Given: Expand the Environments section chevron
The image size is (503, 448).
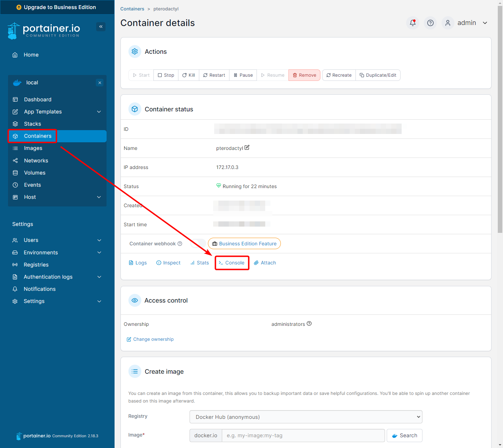Looking at the screenshot, I should point(99,253).
